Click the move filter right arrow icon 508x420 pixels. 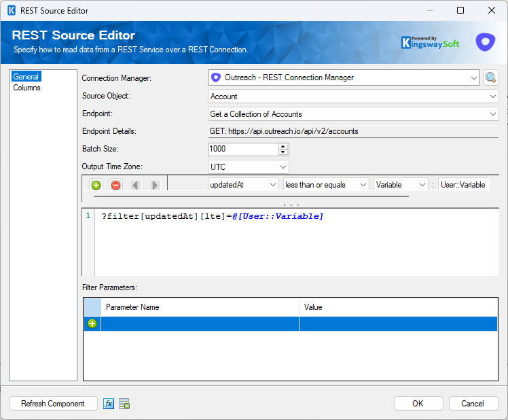(x=155, y=185)
